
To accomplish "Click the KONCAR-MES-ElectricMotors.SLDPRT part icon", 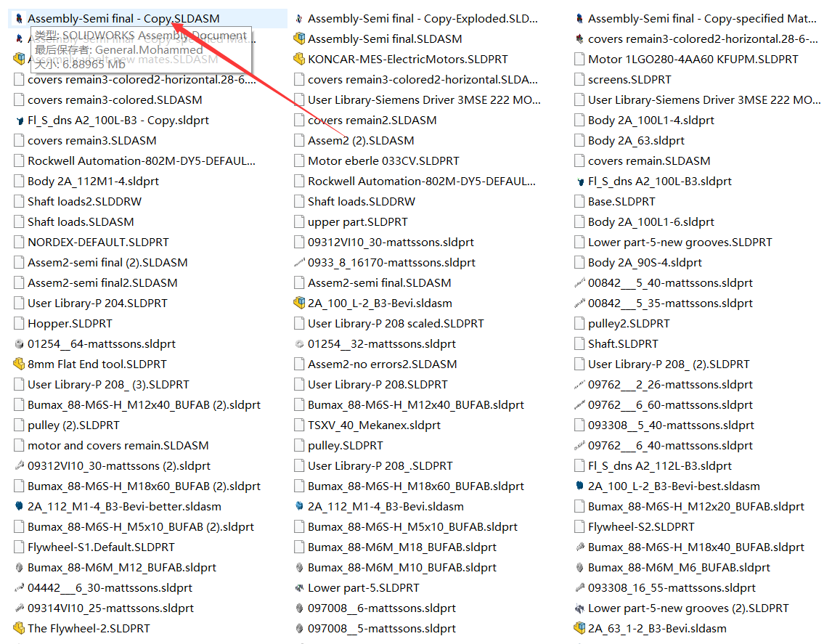I will (x=299, y=60).
